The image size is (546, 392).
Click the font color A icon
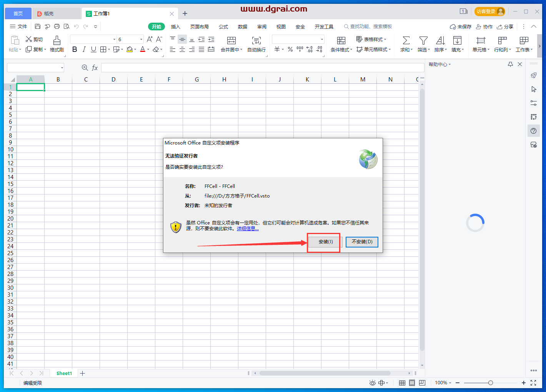(143, 49)
